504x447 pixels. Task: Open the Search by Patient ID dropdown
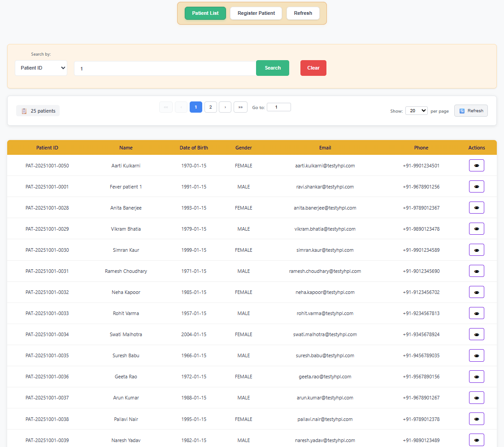point(41,68)
